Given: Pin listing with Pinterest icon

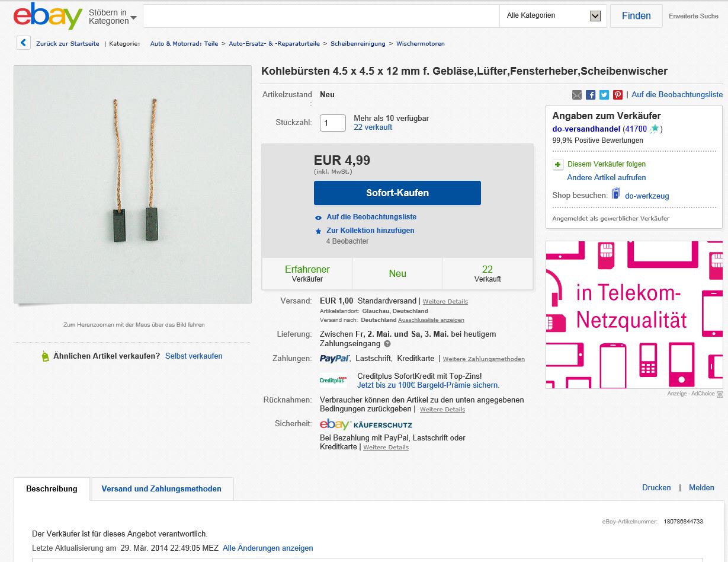Looking at the screenshot, I should point(618,95).
